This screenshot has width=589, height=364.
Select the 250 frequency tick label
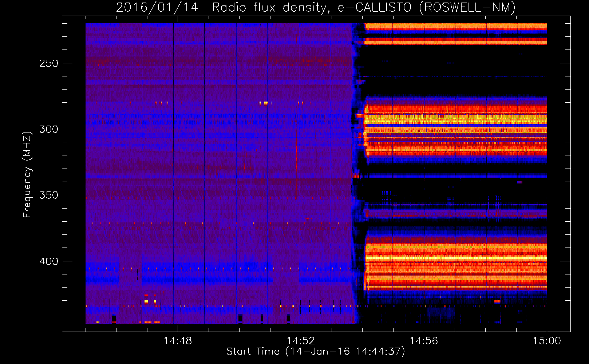49,63
